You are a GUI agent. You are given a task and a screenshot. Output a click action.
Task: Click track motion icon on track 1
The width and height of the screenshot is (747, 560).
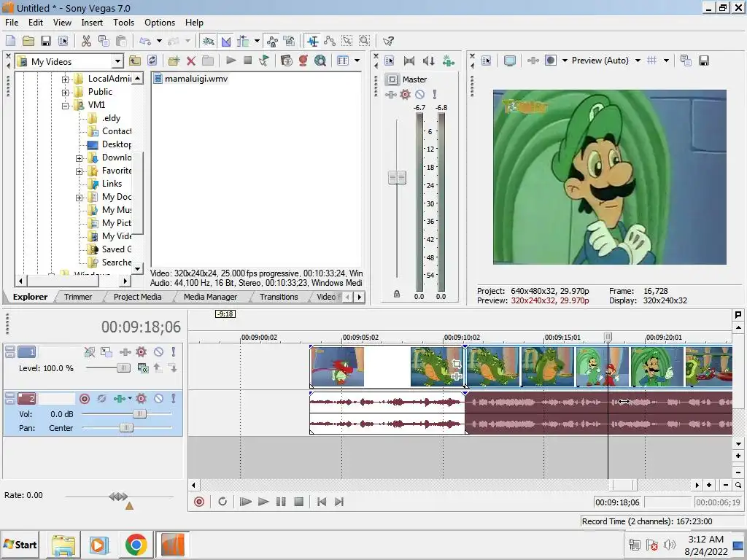coord(107,352)
